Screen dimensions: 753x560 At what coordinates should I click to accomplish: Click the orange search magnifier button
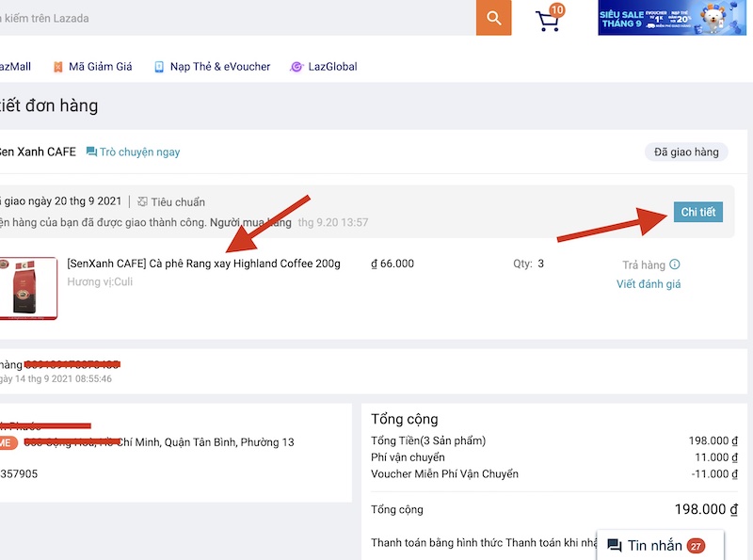click(x=493, y=18)
